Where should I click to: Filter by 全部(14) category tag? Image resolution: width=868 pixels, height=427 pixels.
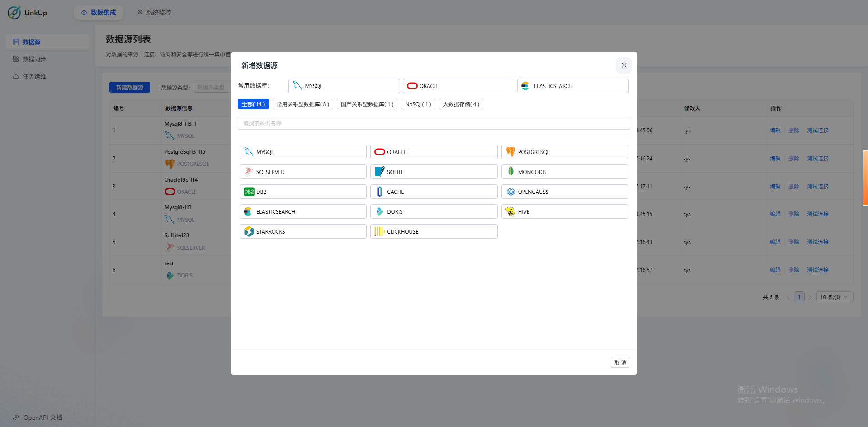click(253, 104)
